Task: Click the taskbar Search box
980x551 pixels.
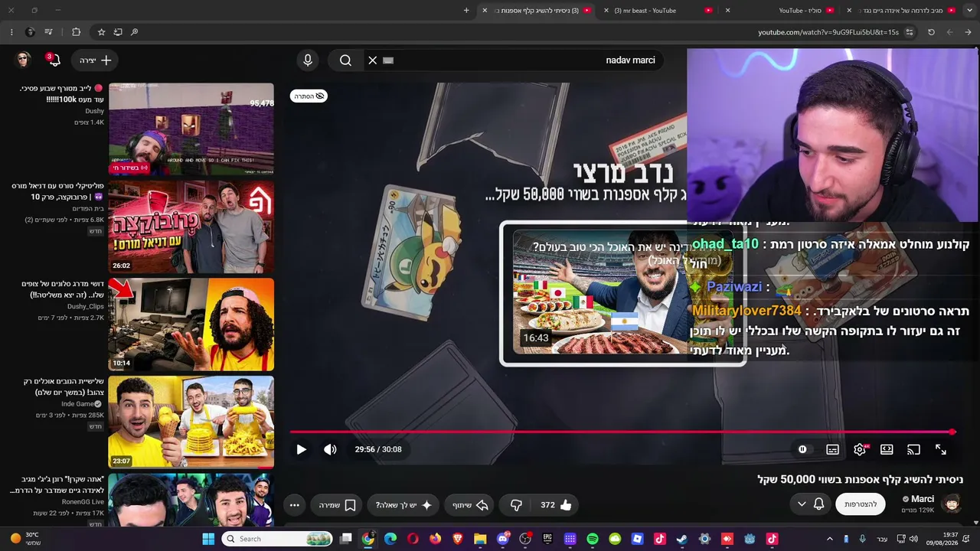Action: (277, 539)
